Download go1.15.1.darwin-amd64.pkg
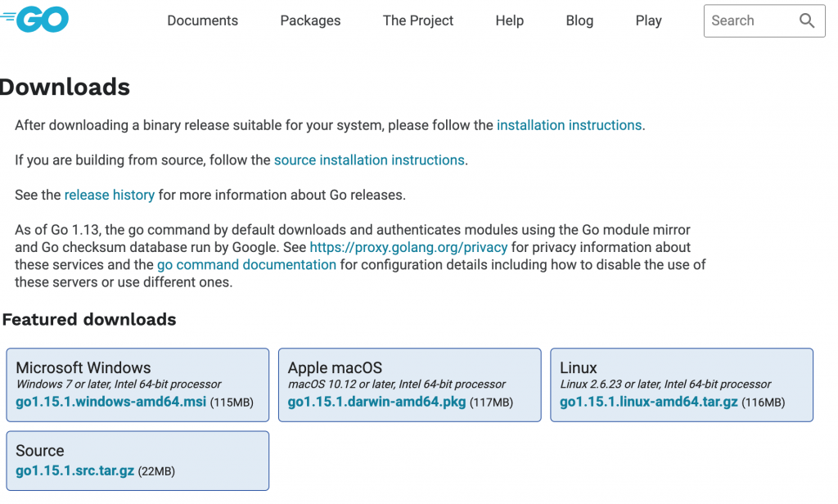838x504 pixels. tap(376, 402)
